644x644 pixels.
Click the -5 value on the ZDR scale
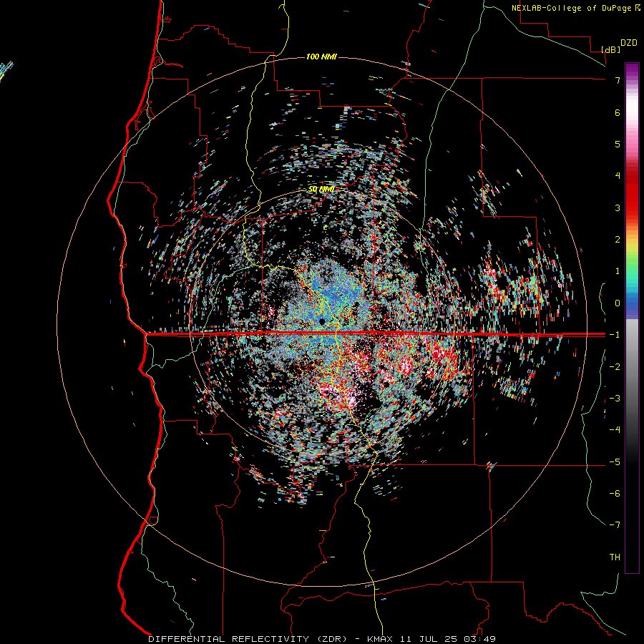click(615, 462)
